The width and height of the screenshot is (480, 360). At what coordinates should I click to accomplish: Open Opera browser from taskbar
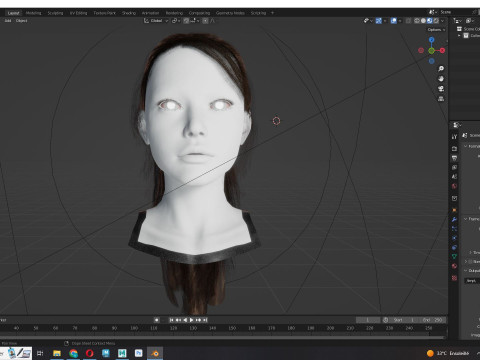pyautogui.click(x=89, y=353)
